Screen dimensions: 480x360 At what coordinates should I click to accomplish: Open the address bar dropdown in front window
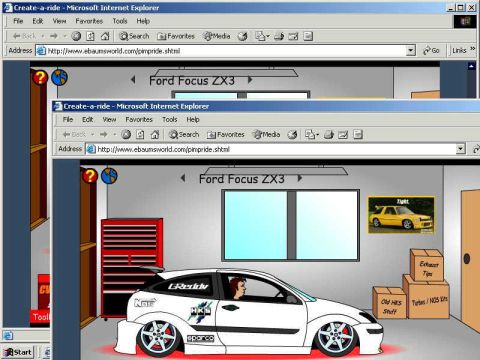click(x=460, y=149)
